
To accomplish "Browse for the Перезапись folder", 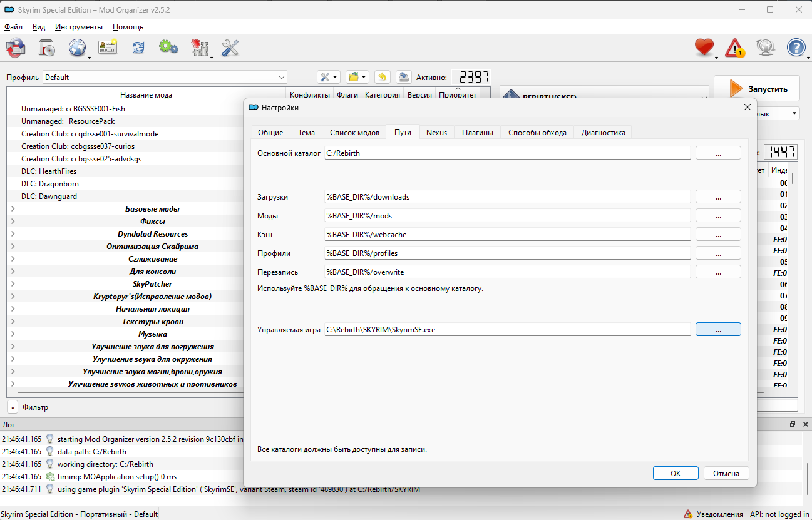I will tap(718, 272).
